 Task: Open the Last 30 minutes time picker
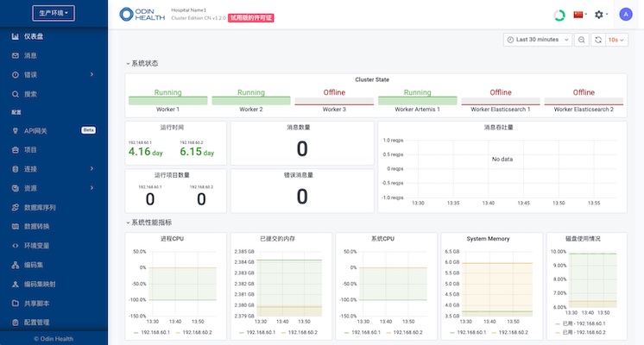[538, 40]
